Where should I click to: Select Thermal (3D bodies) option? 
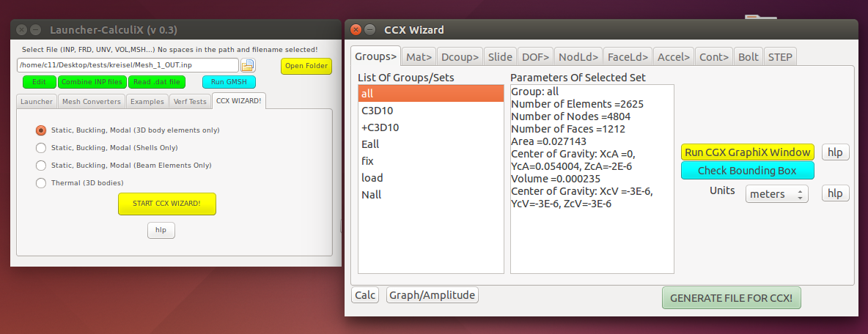pos(41,182)
